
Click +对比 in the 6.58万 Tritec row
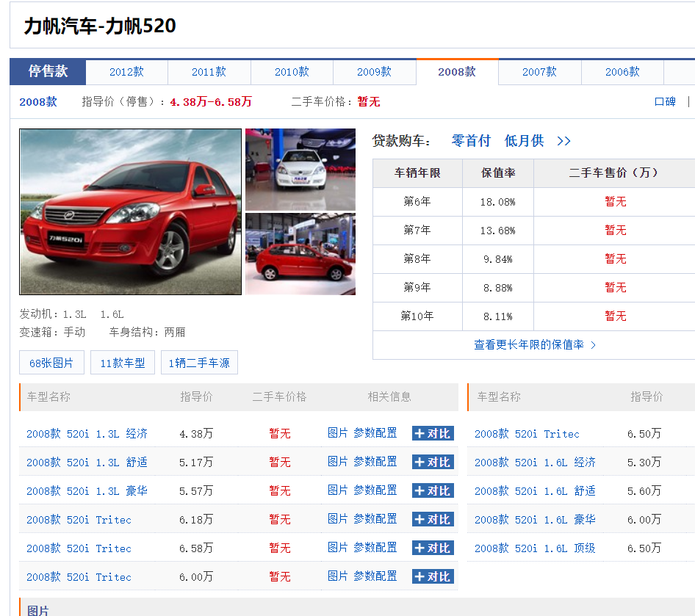click(x=433, y=548)
